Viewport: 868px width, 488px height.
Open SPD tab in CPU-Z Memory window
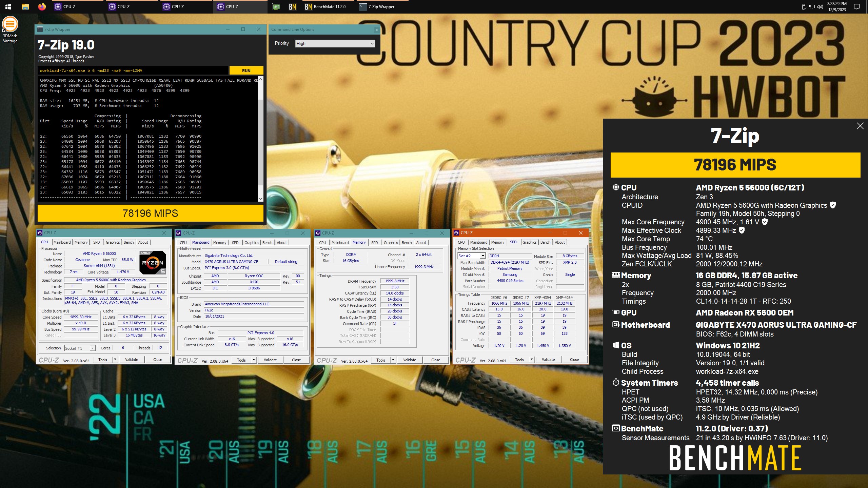point(374,243)
